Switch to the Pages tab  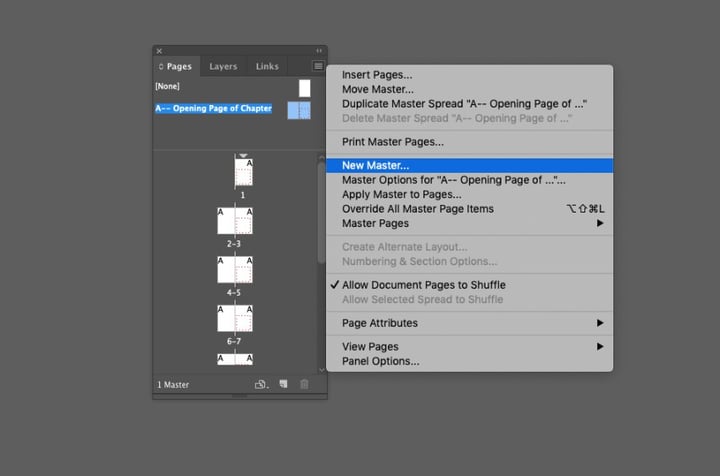tap(175, 66)
